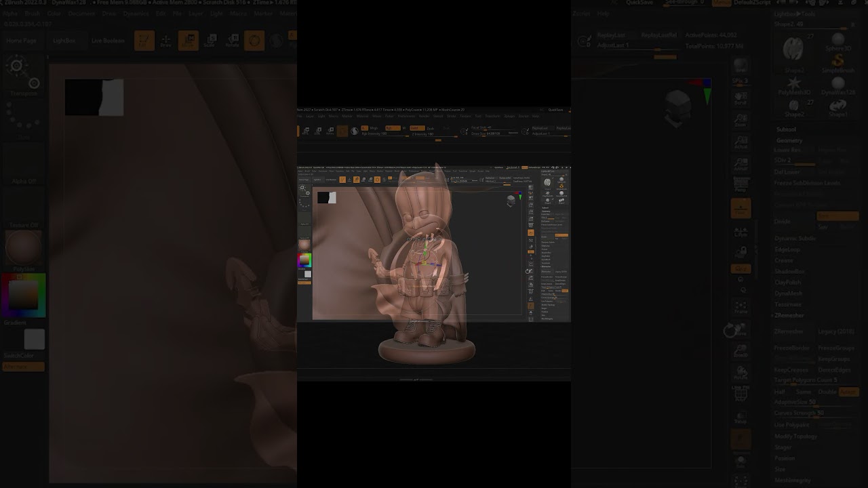The image size is (868, 488).
Task: Toggle the Floor grid
Action: pyautogui.click(x=741, y=209)
